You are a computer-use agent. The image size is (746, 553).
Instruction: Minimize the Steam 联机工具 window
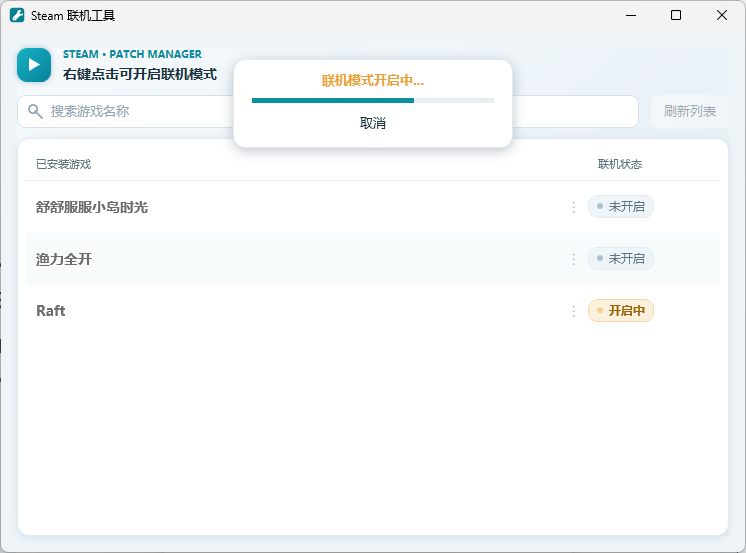631,15
